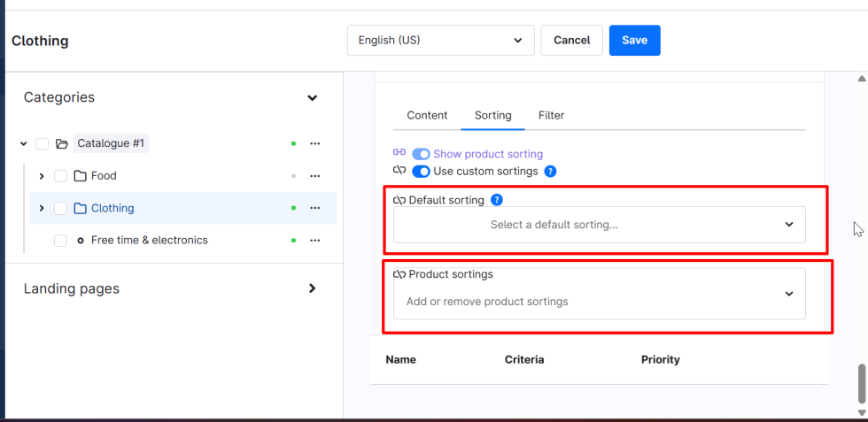Expand the Landing pages section
The width and height of the screenshot is (868, 422).
coord(312,288)
